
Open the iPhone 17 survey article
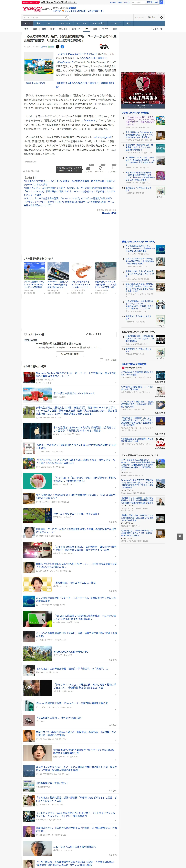[x=72, y=703]
